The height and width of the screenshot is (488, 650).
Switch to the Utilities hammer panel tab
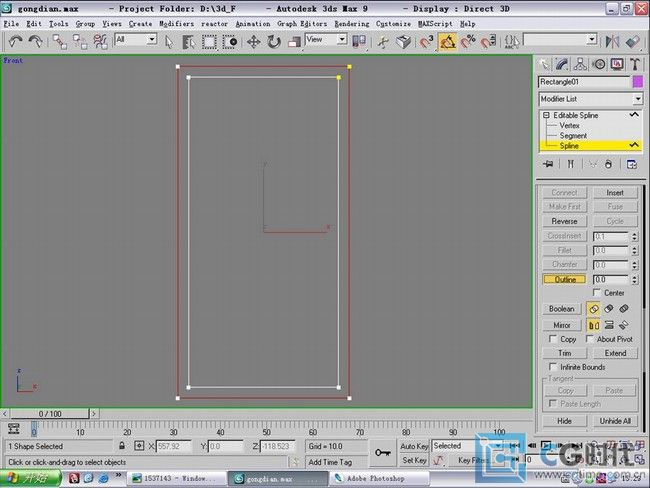pyautogui.click(x=635, y=64)
